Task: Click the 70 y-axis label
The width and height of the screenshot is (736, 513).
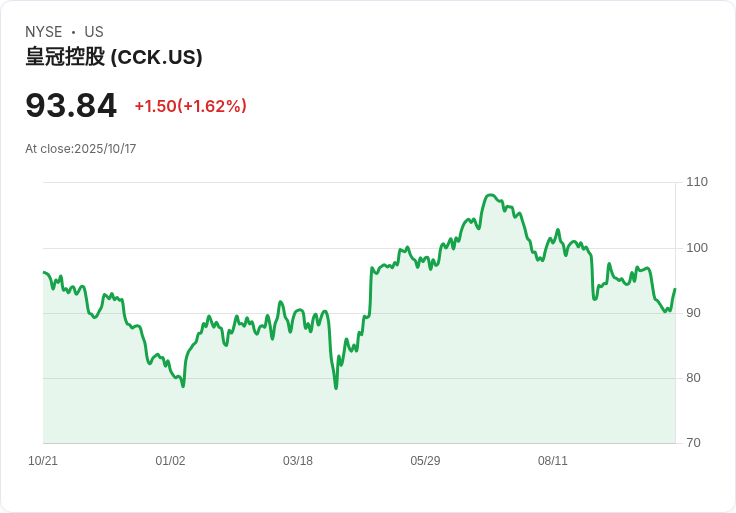Action: tap(694, 443)
